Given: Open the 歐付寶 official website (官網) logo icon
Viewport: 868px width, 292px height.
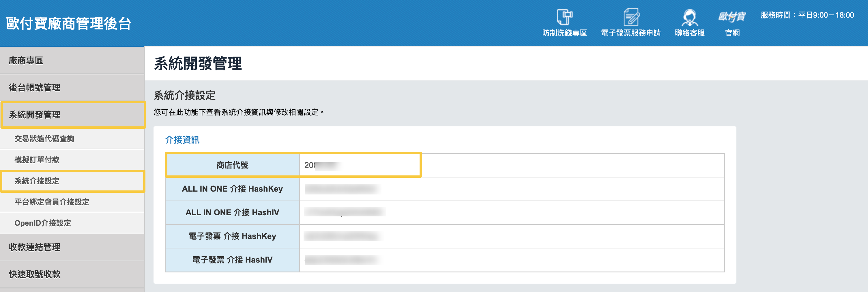Looking at the screenshot, I should coord(732,17).
